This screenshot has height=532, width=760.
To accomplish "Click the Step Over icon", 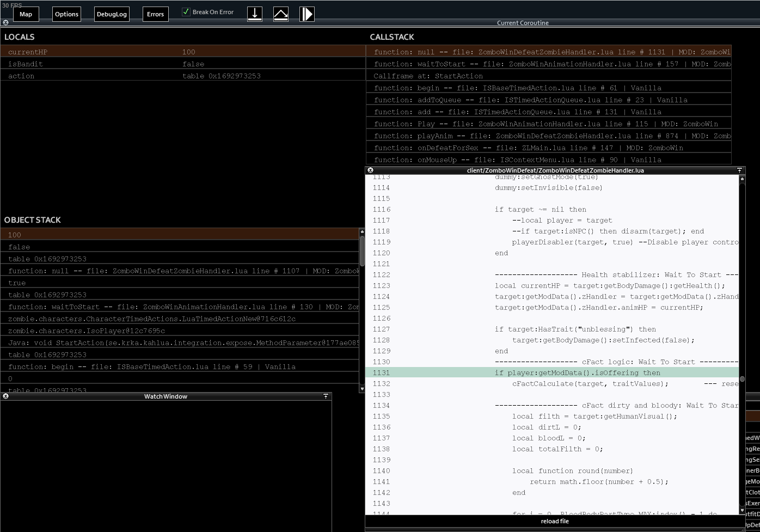I will tap(281, 14).
